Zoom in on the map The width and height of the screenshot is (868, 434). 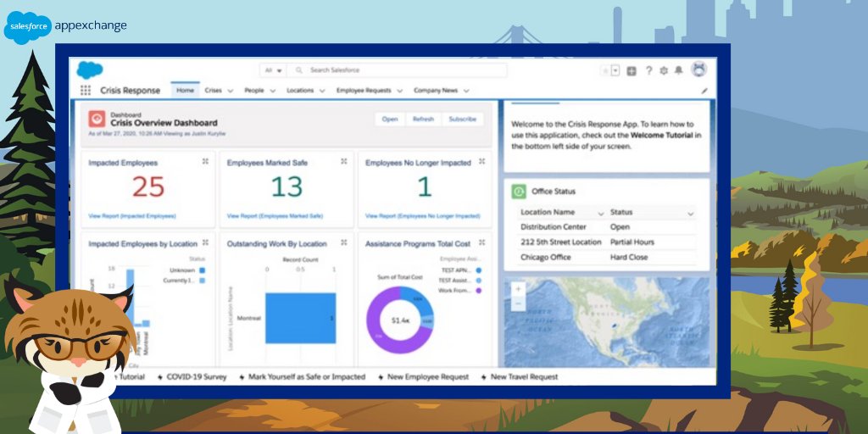tap(518, 289)
